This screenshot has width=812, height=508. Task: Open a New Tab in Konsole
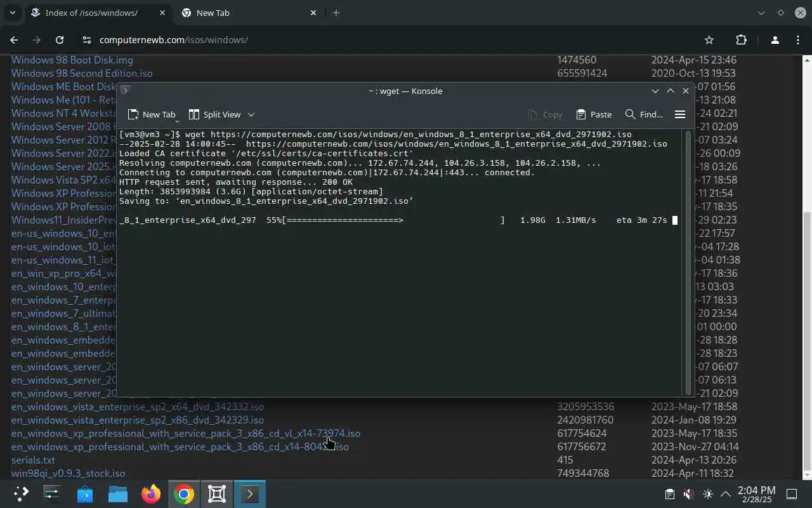point(152,114)
